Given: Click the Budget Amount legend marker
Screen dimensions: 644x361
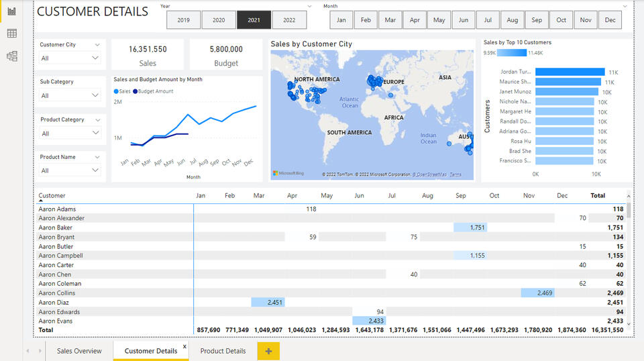Looking at the screenshot, I should (135, 91).
